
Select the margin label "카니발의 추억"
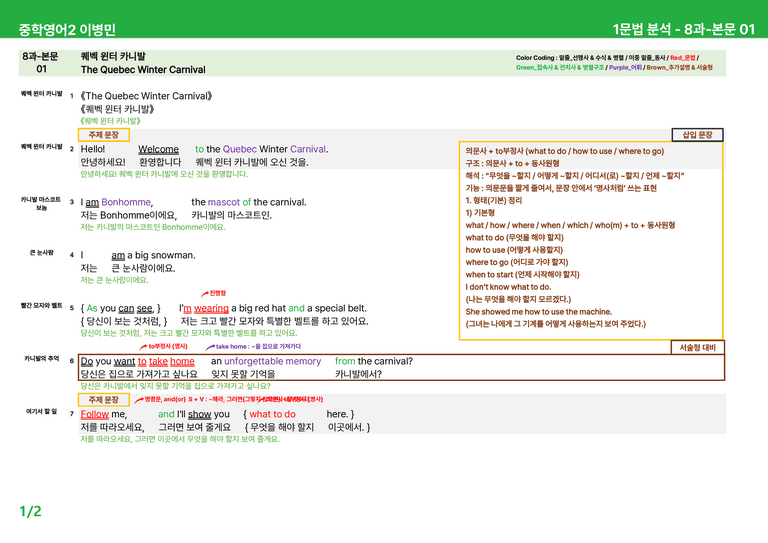42,358
